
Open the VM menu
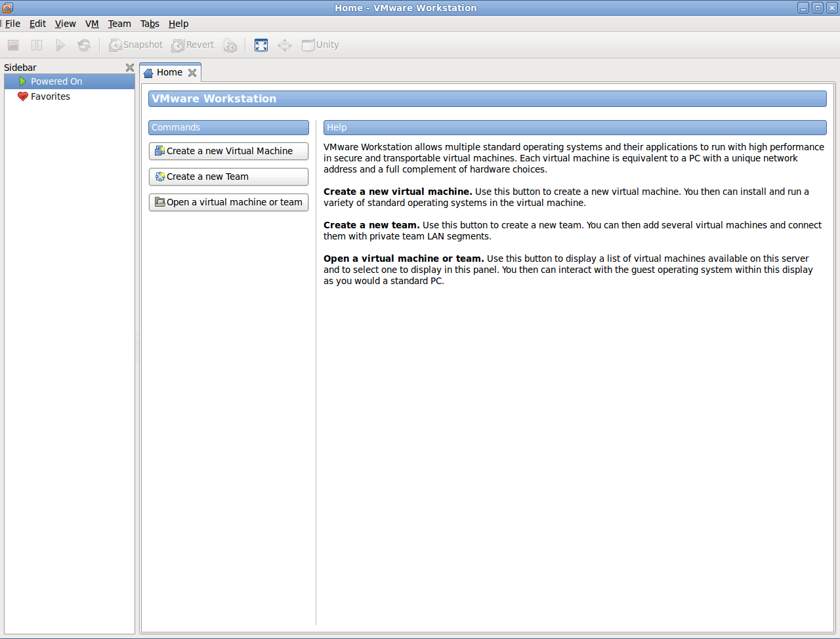pyautogui.click(x=92, y=24)
